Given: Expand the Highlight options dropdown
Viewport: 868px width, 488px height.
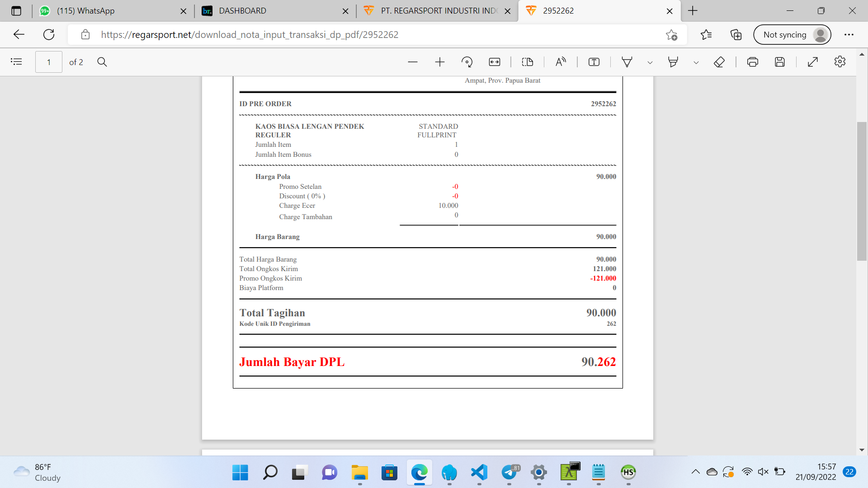Looking at the screenshot, I should [696, 62].
